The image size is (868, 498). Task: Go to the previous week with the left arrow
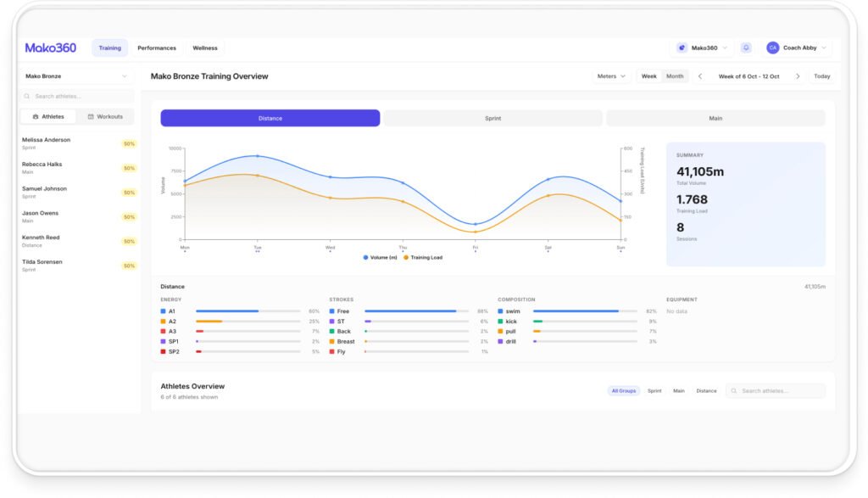click(700, 76)
